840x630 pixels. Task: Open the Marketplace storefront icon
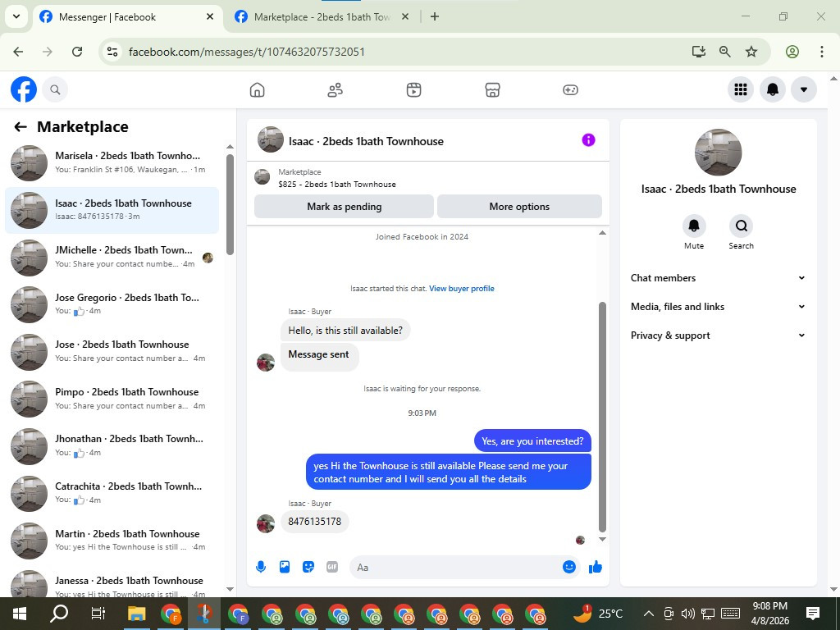pyautogui.click(x=492, y=90)
